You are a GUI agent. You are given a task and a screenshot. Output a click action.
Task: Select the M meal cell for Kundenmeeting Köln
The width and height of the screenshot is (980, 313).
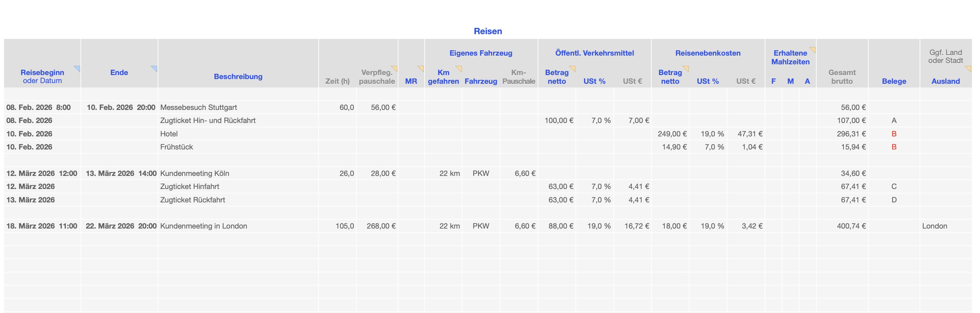[x=791, y=174]
